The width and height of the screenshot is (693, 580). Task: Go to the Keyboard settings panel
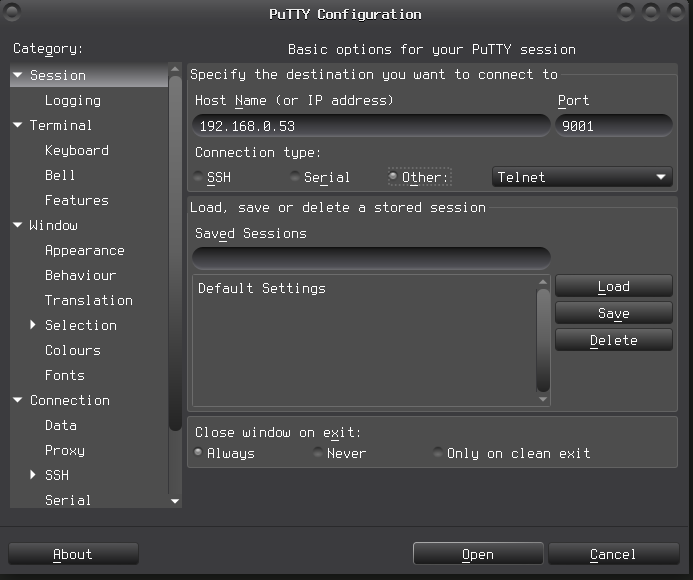76,151
